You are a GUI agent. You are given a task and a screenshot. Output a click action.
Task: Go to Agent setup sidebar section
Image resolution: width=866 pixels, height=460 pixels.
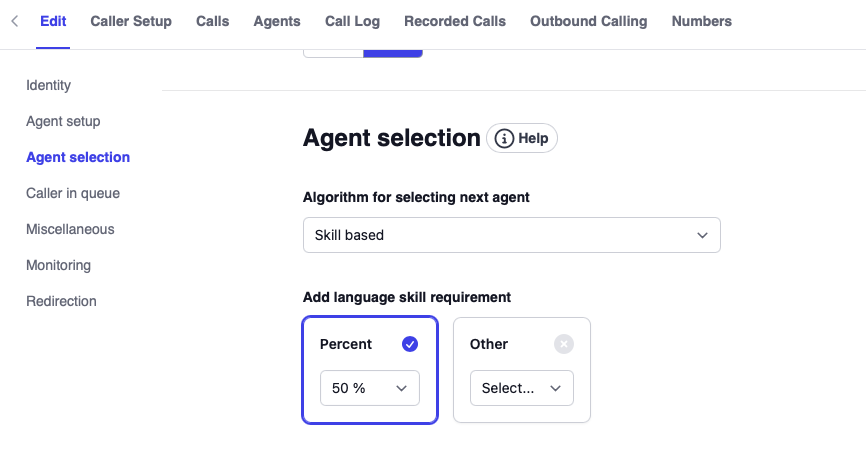click(63, 121)
